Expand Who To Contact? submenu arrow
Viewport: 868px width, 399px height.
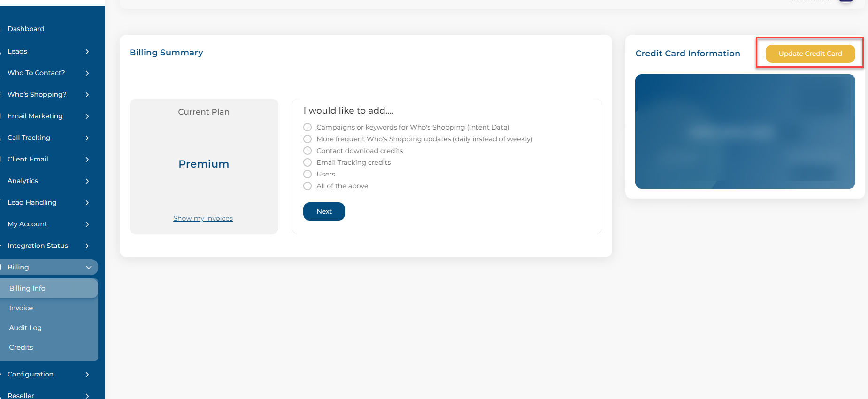tap(87, 73)
